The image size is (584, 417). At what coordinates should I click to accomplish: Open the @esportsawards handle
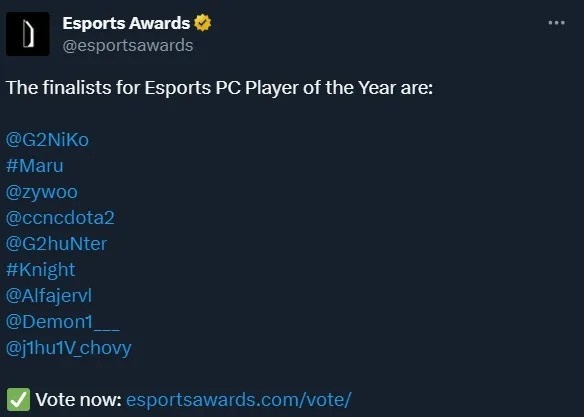(x=128, y=45)
